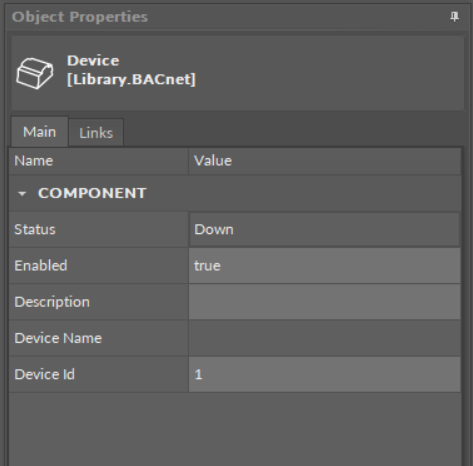Select the Device Id property label
473x466 pixels.
(44, 374)
